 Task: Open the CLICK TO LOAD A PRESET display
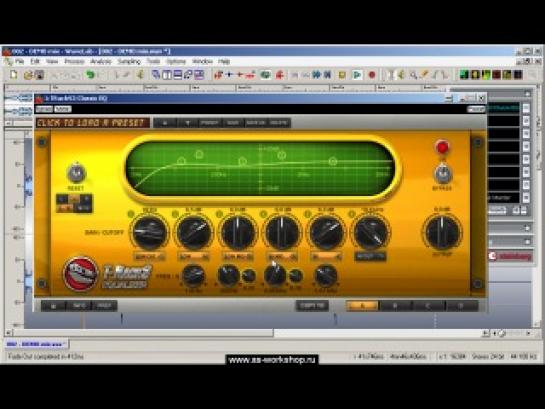coord(93,123)
